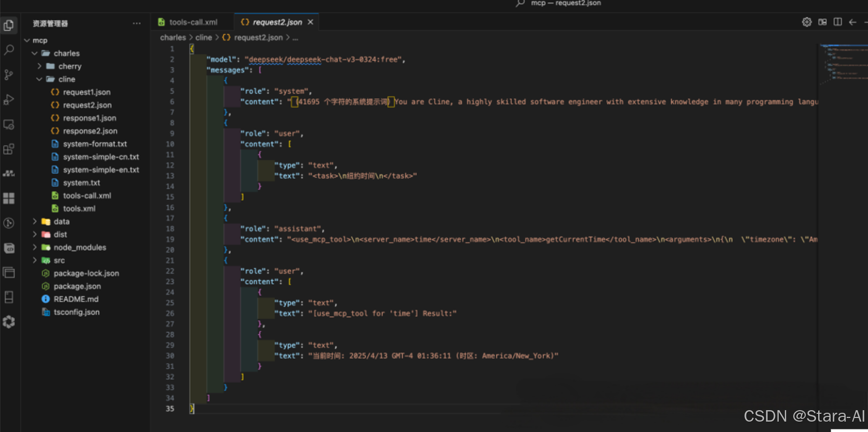Image resolution: width=868 pixels, height=432 pixels.
Task: Click the notebook icon in activity bar
Action: tap(9, 297)
